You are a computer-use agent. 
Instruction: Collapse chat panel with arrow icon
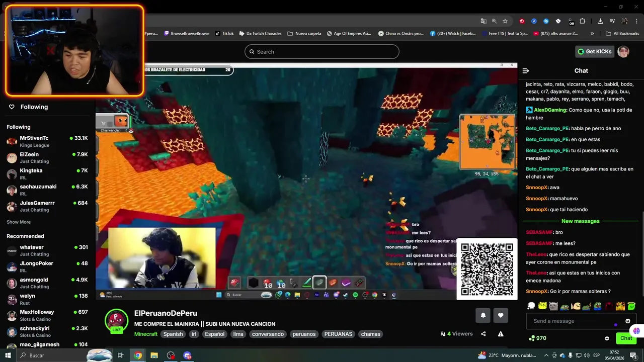526,71
